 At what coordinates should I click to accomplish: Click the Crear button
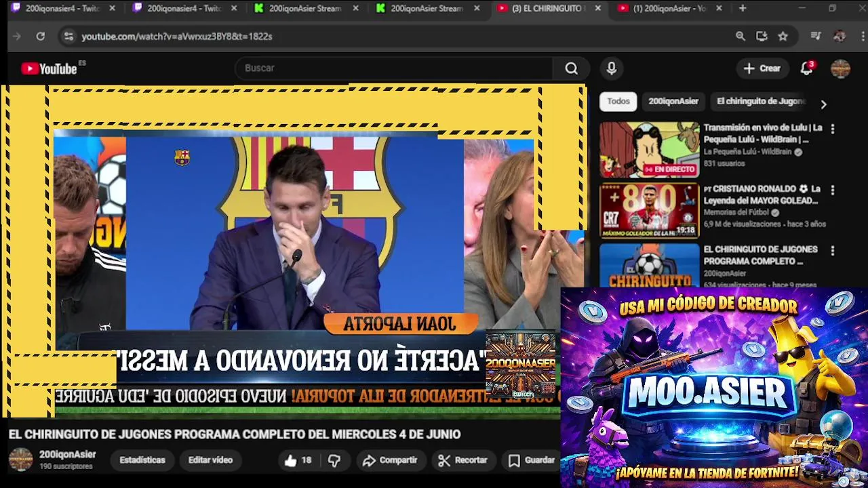pyautogui.click(x=762, y=68)
